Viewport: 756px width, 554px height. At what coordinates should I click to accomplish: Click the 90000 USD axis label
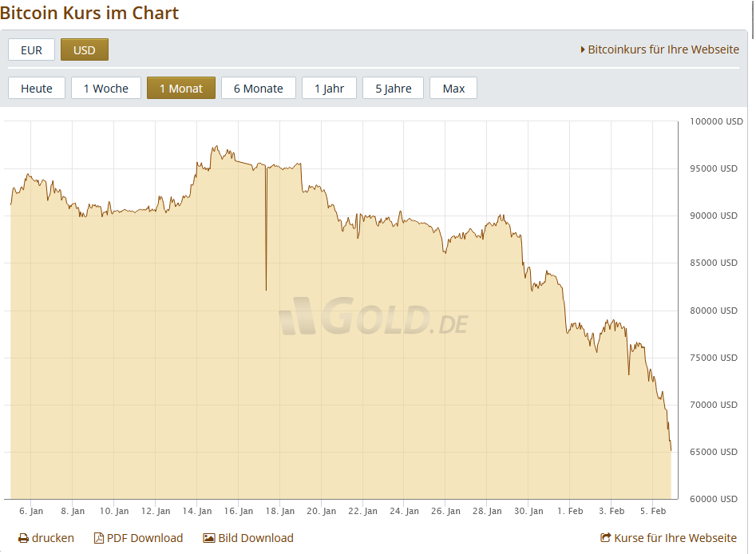(714, 216)
